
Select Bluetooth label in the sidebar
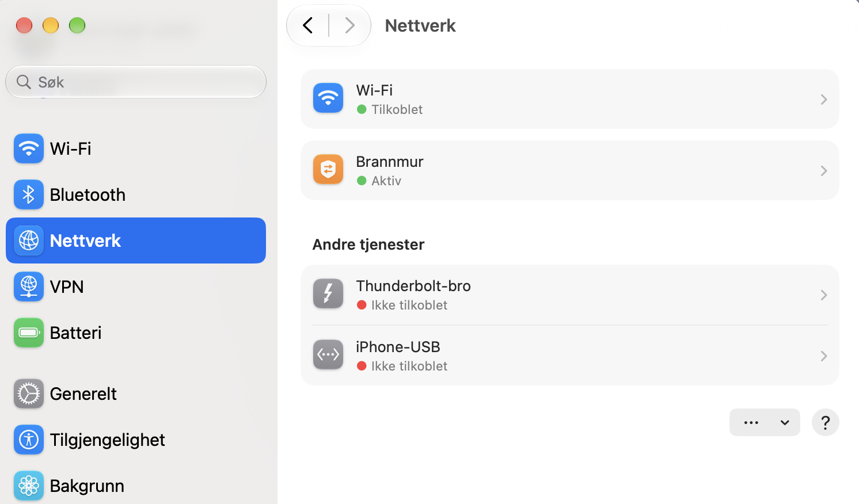[88, 194]
